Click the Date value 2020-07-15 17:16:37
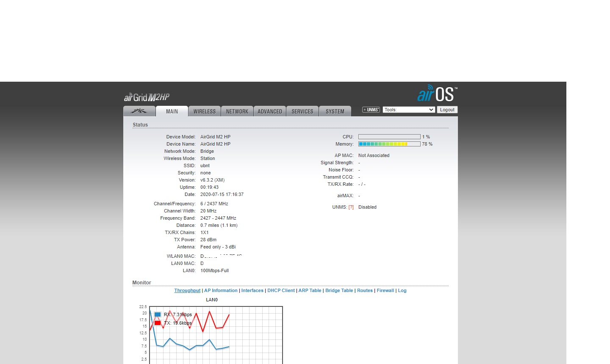The width and height of the screenshot is (610, 364). click(222, 194)
